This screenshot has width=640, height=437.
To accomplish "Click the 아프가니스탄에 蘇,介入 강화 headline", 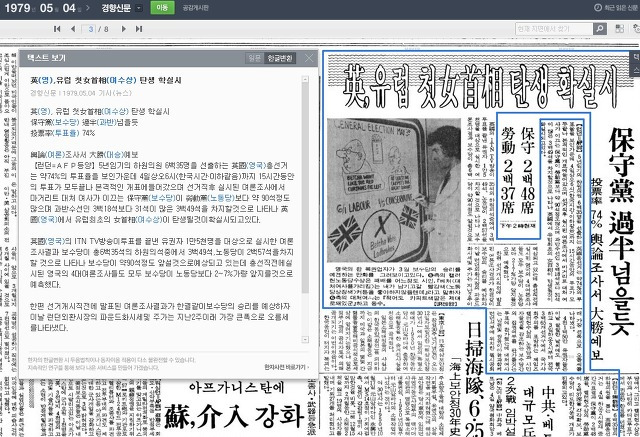I will click(x=236, y=406).
